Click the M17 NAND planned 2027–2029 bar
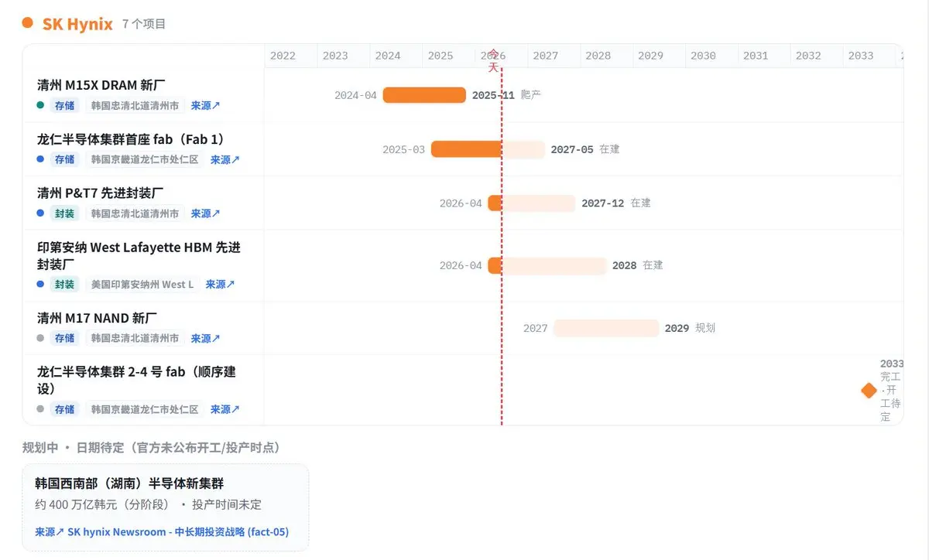 click(x=606, y=328)
